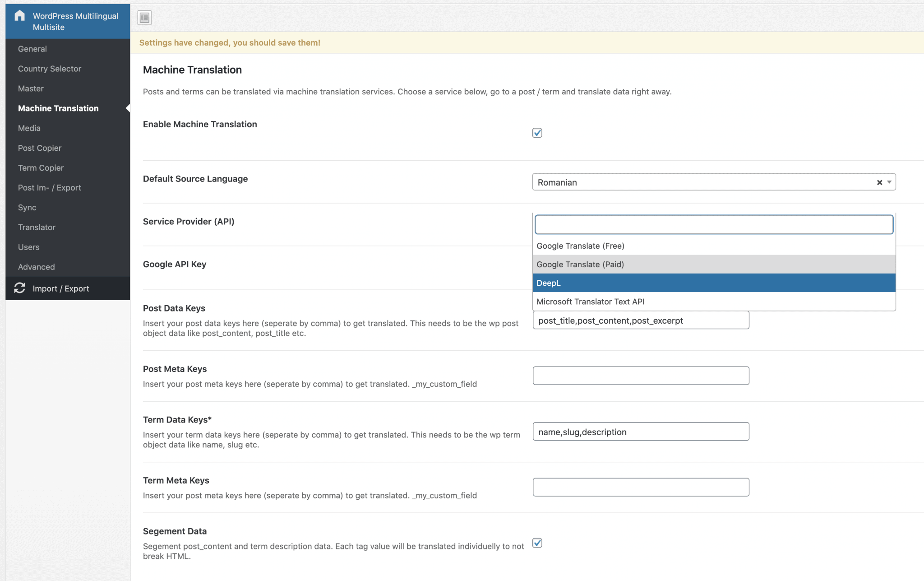Click the Post Data Keys input field
Screen dimensions: 924x581
point(641,321)
